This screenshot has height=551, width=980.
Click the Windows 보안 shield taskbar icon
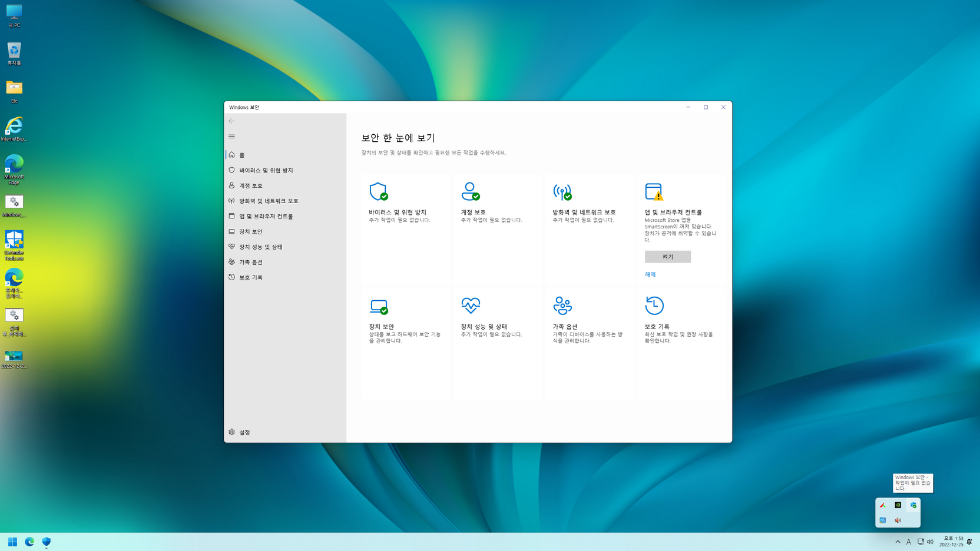pyautogui.click(x=47, y=542)
